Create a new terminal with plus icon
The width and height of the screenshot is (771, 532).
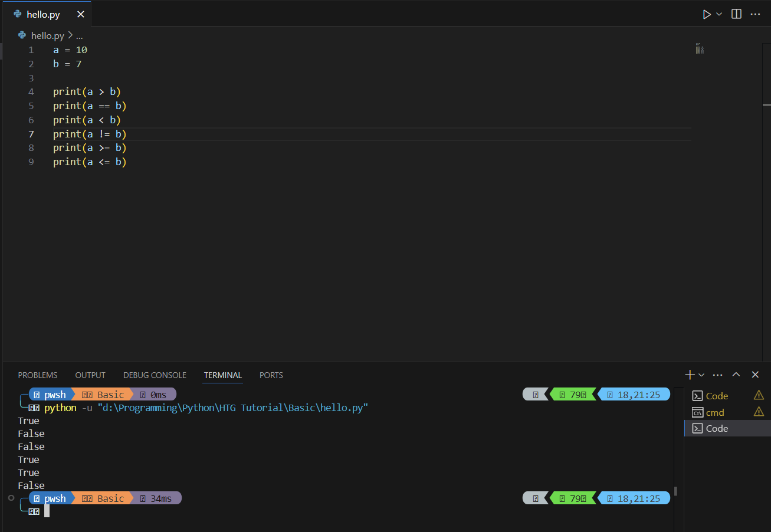pyautogui.click(x=690, y=375)
